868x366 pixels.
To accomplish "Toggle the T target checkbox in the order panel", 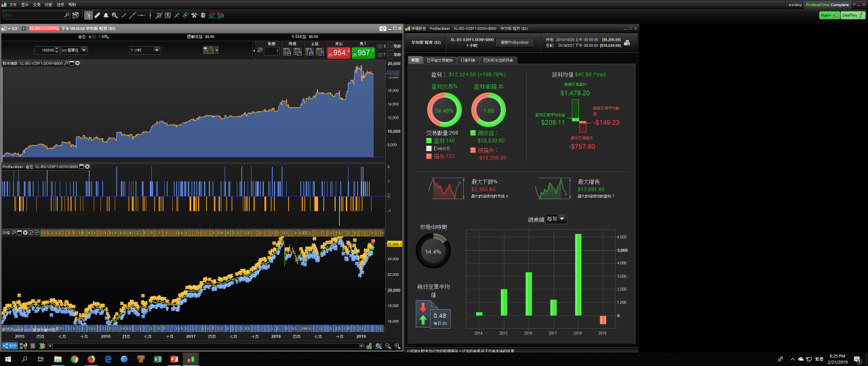I will click(x=380, y=55).
